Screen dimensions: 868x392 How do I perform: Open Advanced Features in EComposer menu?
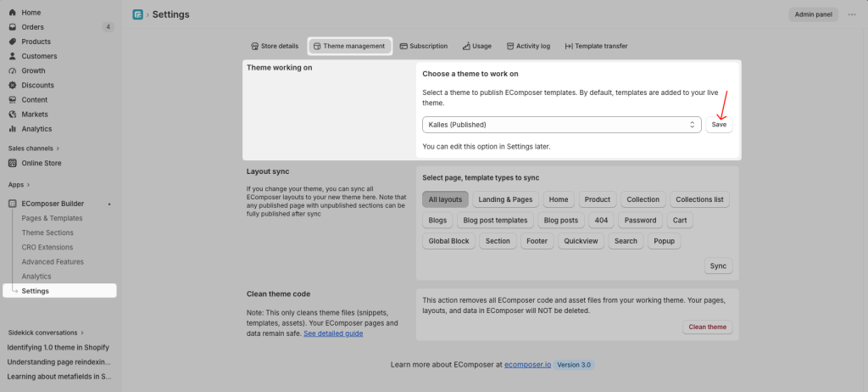pyautogui.click(x=53, y=261)
